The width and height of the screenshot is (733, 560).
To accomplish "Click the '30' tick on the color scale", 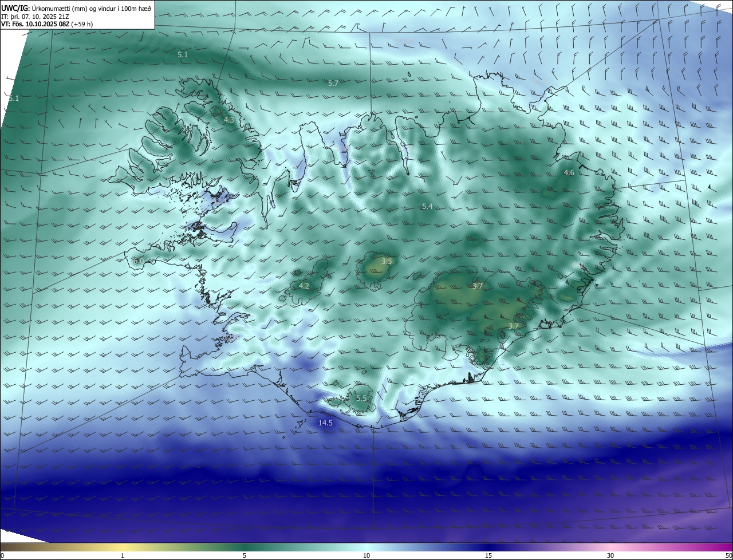I will tap(610, 555).
